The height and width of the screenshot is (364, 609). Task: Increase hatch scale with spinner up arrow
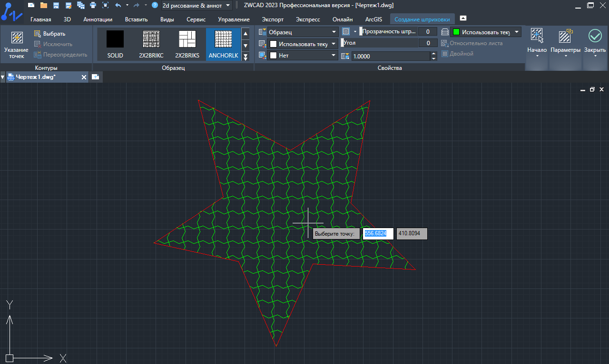[x=433, y=54]
